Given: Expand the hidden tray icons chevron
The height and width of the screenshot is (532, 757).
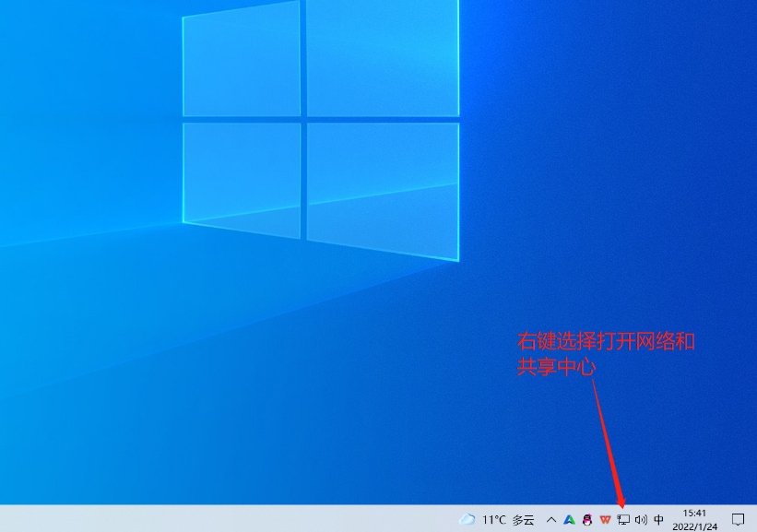Looking at the screenshot, I should point(551,520).
